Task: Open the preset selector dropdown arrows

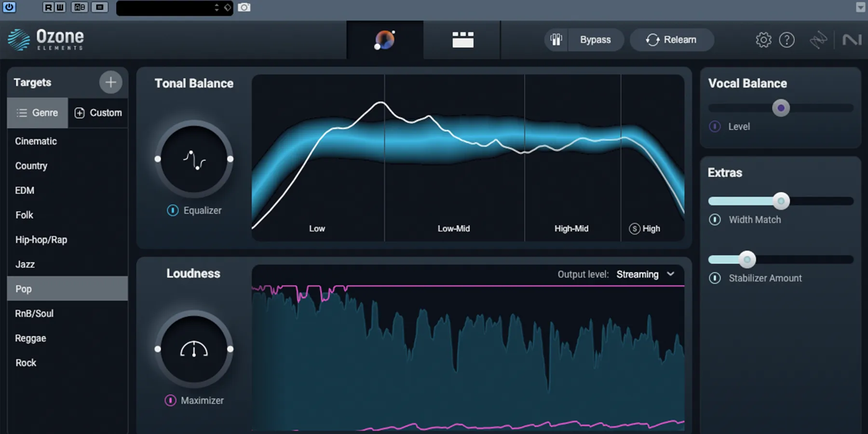Action: coord(217,7)
